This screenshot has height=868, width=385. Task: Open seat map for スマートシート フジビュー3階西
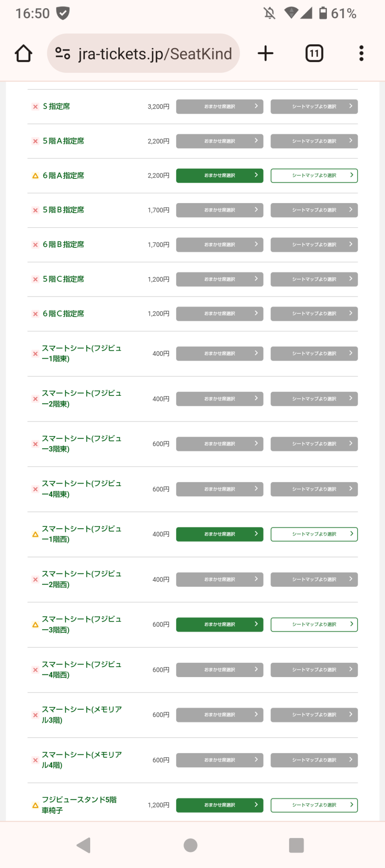[x=314, y=625]
